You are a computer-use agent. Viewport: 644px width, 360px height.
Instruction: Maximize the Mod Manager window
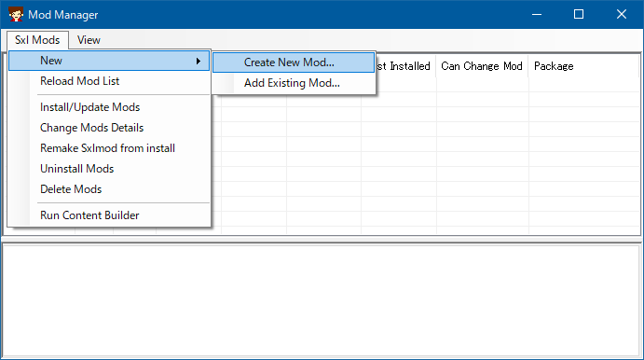(579, 14)
